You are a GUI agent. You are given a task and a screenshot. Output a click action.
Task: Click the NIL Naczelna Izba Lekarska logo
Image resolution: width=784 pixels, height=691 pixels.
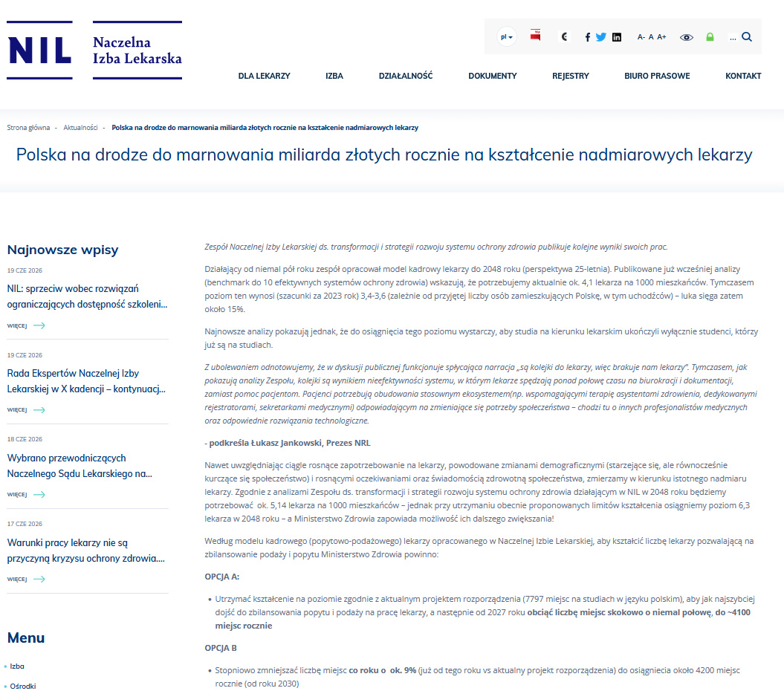[x=94, y=50]
